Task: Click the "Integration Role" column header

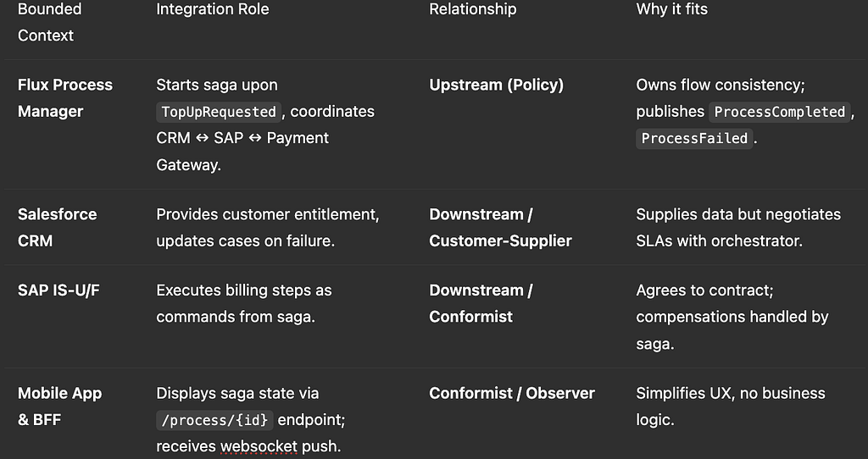Action: click(213, 9)
